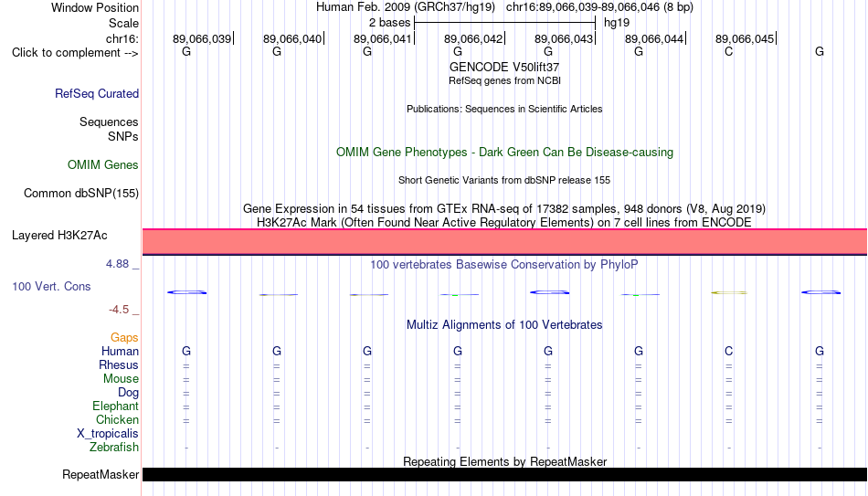Image resolution: width=868 pixels, height=496 pixels.
Task: Select the Elephant alignment row label
Action: pyautogui.click(x=115, y=406)
